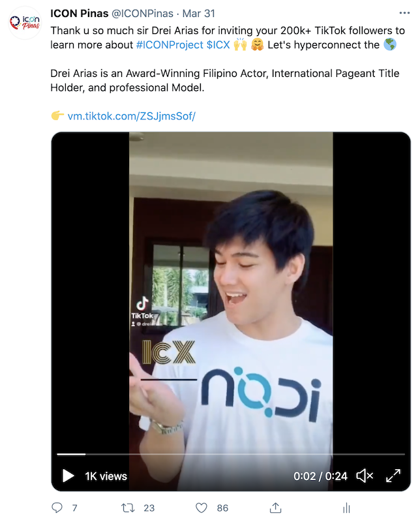Unmute the video sound
420x522 pixels.
(x=365, y=476)
